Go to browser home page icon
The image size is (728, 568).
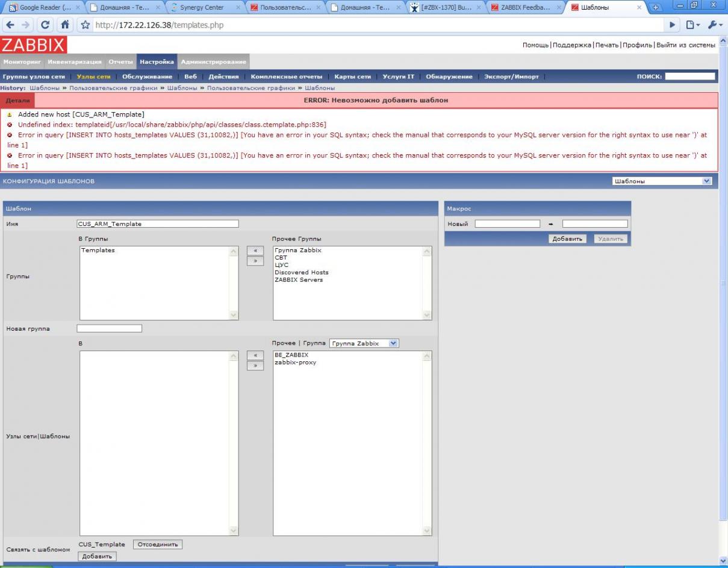coord(65,25)
